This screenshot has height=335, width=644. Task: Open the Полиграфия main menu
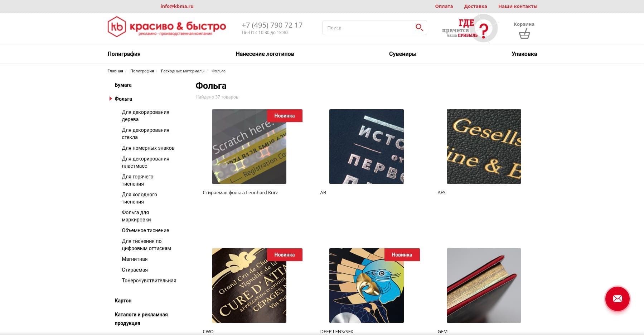(x=124, y=54)
